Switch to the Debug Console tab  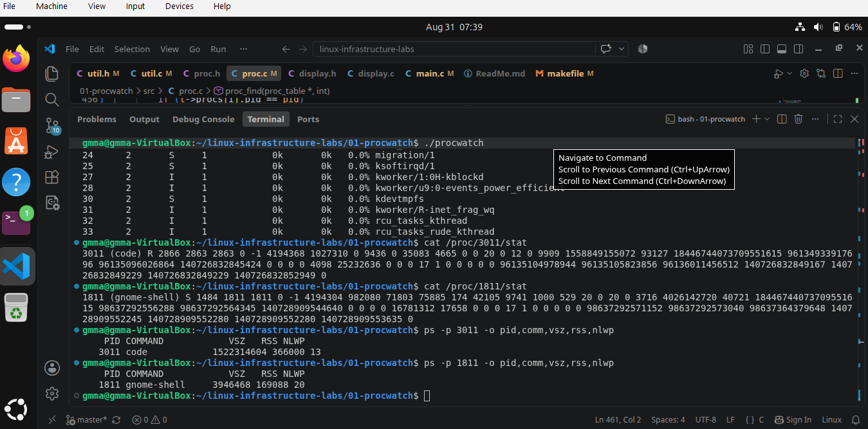click(x=203, y=119)
